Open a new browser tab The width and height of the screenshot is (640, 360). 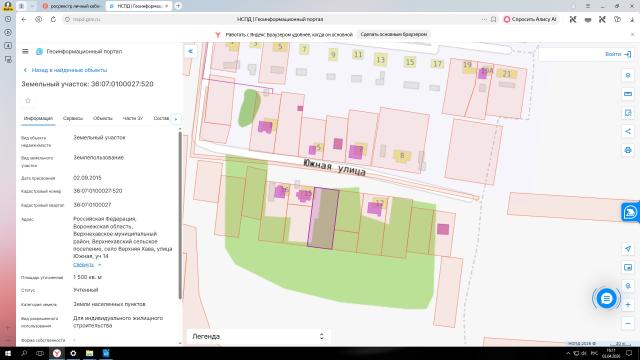[x=178, y=6]
